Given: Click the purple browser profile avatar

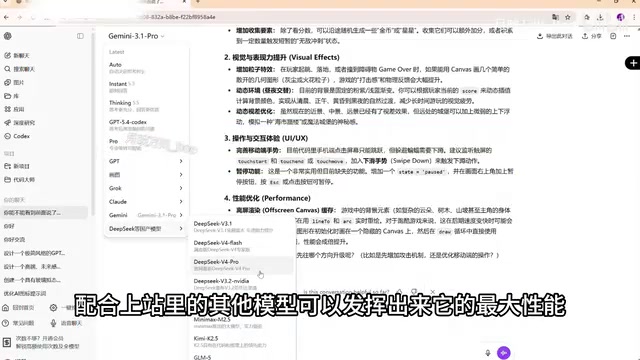Looking at the screenshot, I should click(x=620, y=17).
